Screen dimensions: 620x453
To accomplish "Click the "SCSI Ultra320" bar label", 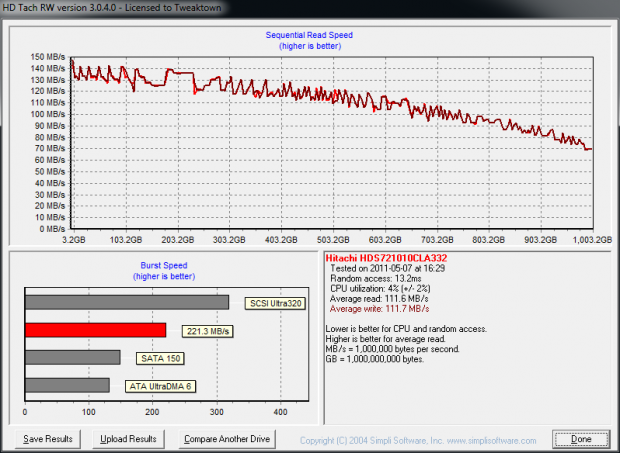I will tap(276, 303).
